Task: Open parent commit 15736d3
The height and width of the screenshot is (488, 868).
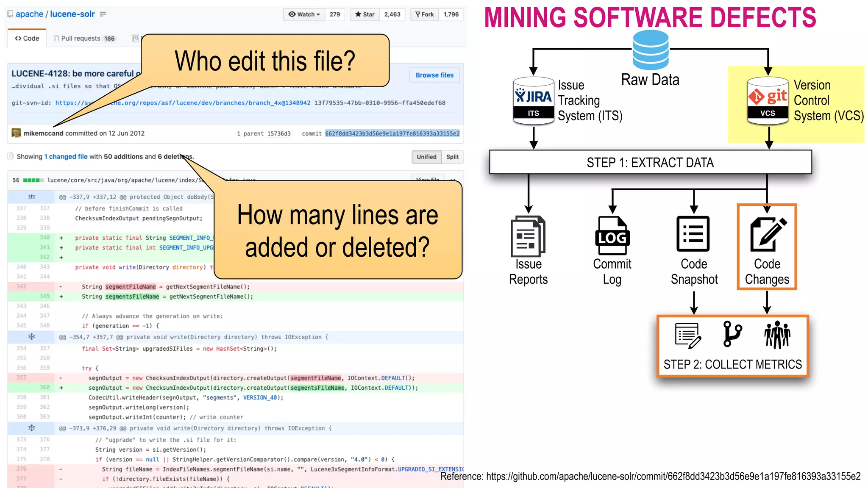Action: click(279, 133)
